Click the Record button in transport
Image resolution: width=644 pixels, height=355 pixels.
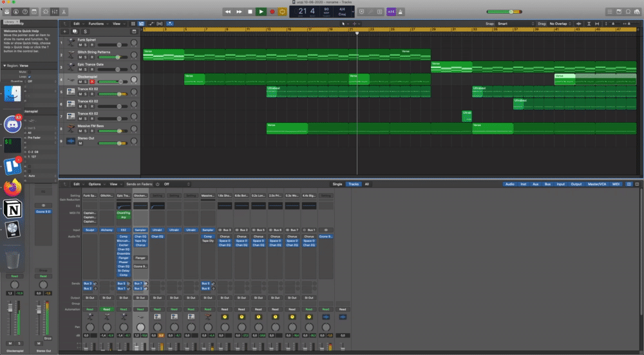coord(272,12)
